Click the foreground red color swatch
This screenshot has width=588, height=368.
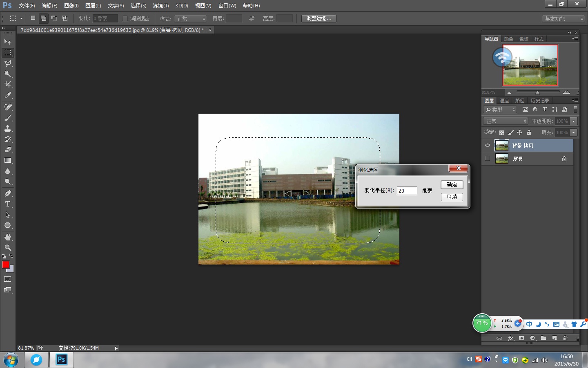6,265
